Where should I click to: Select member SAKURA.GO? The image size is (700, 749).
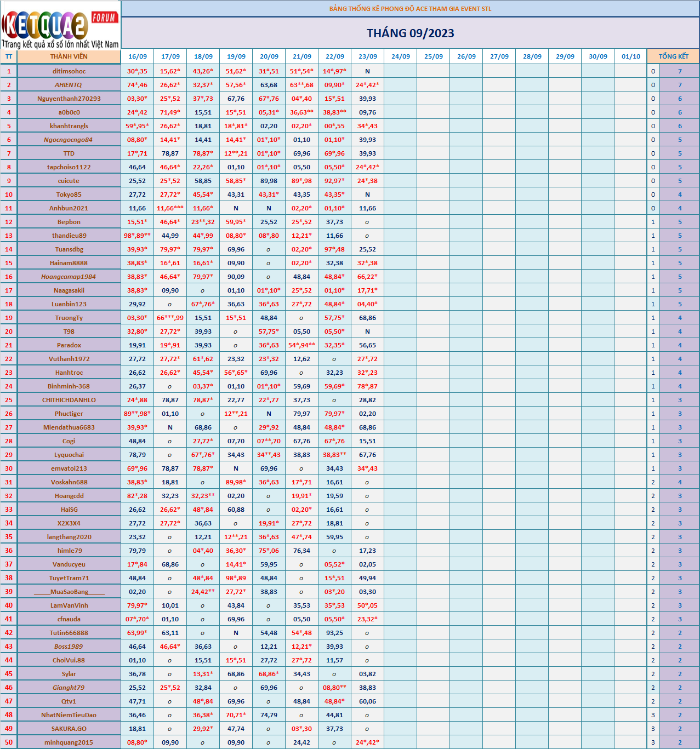click(69, 729)
